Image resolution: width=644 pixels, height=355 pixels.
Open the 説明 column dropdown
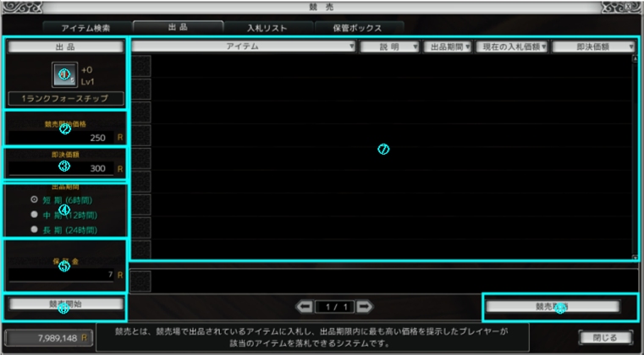[389, 46]
